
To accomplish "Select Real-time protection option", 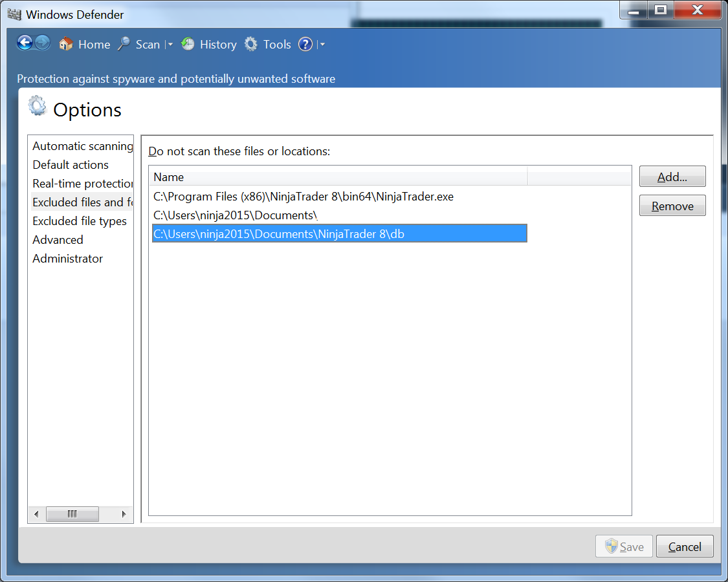I will coord(81,183).
